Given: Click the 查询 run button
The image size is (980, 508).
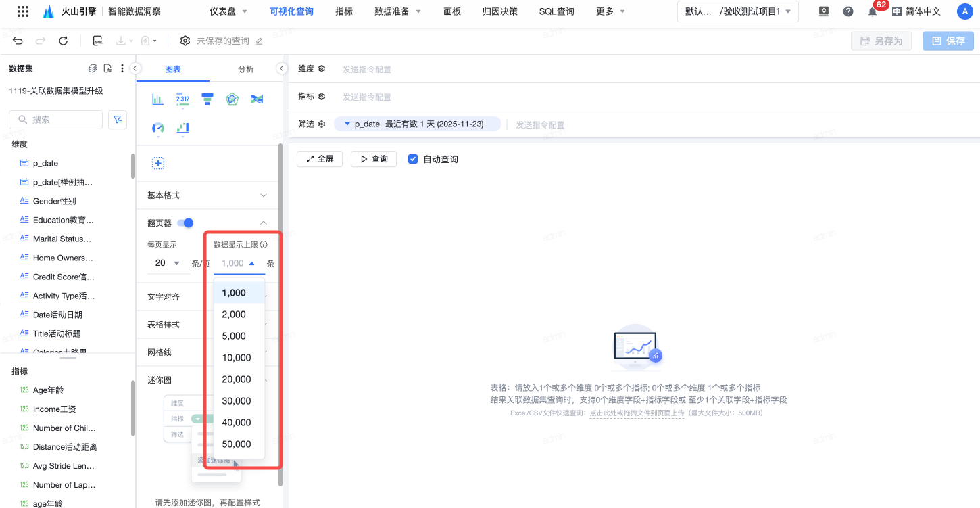Looking at the screenshot, I should [374, 159].
